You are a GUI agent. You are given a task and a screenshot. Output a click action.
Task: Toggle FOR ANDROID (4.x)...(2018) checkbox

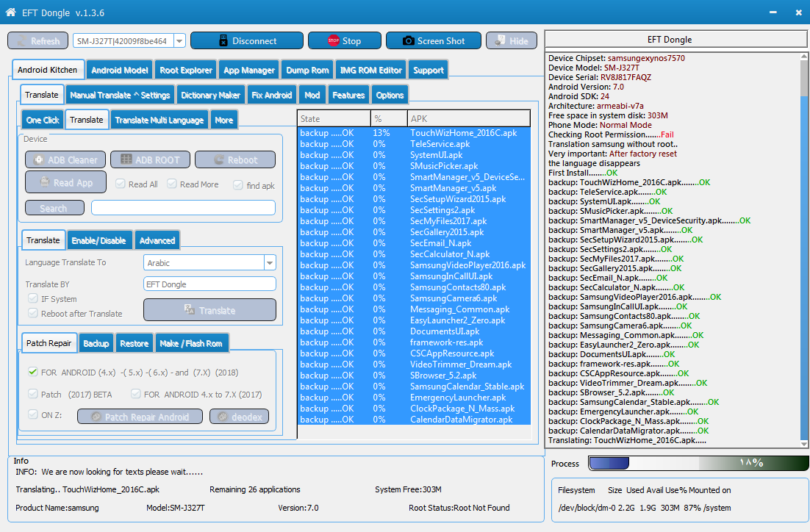33,372
